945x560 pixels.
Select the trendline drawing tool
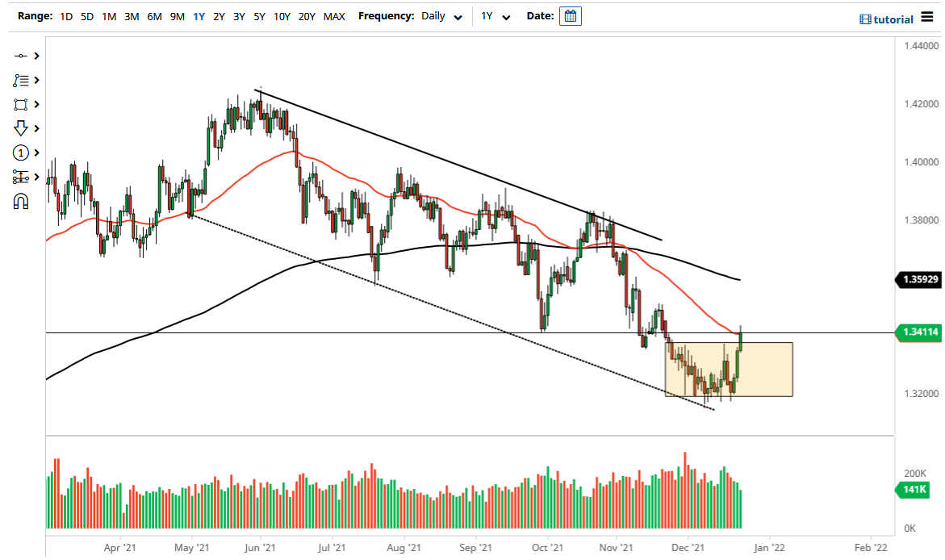tap(22, 56)
